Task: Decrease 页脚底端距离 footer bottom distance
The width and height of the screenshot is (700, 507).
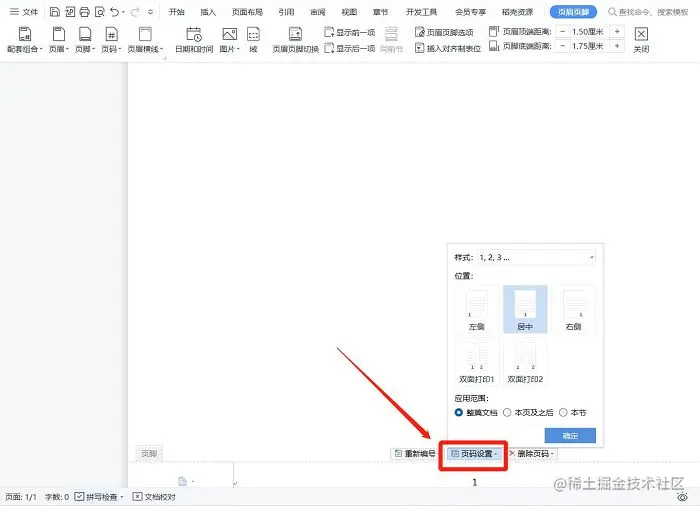Action: (x=562, y=46)
